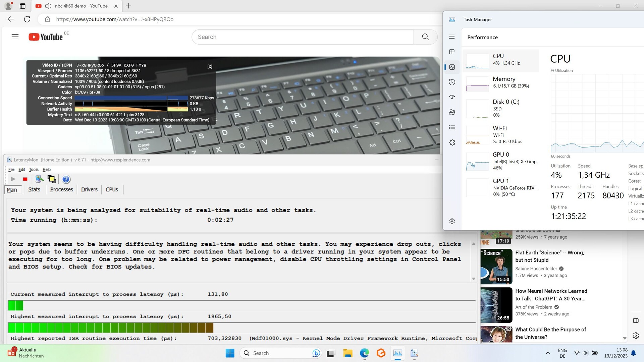644x362 pixels.
Task: Click the YouTube search input field
Action: [303, 37]
